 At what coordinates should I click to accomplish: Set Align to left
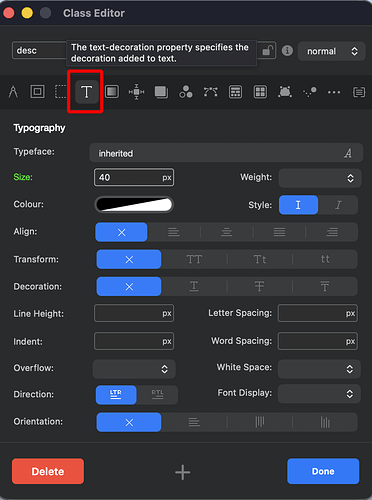click(x=174, y=232)
